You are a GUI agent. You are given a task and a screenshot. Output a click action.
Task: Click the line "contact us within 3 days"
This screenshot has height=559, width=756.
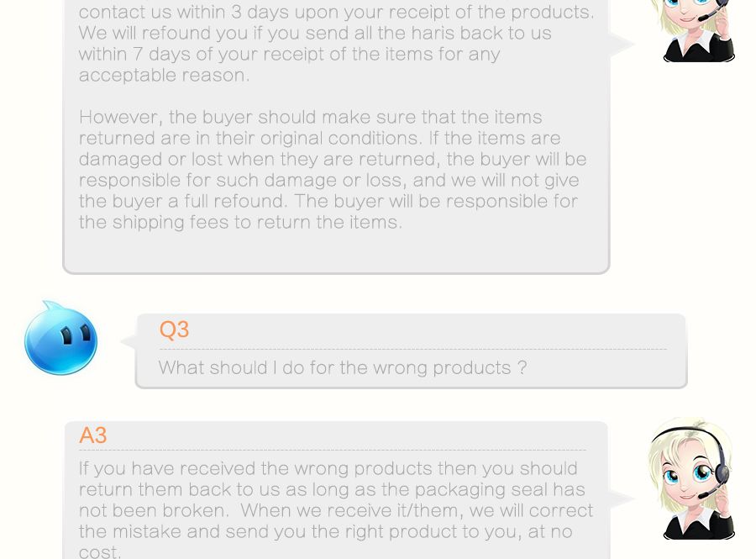(336, 12)
